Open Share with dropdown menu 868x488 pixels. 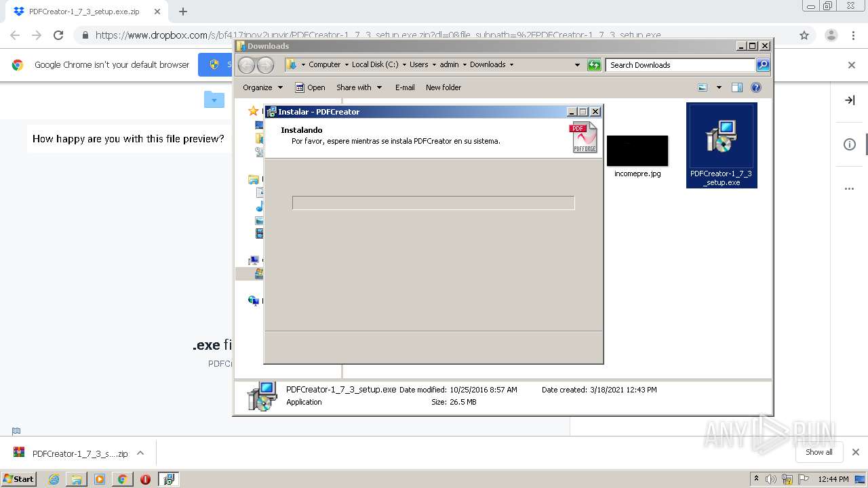(359, 87)
